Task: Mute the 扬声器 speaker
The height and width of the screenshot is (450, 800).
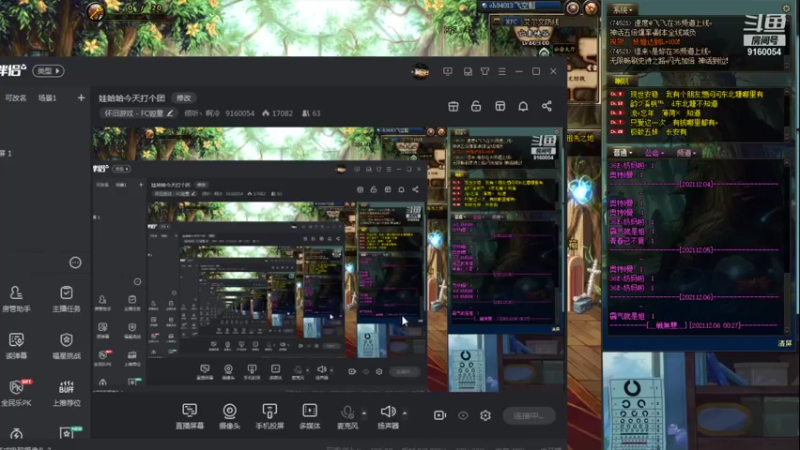Action: click(x=388, y=416)
